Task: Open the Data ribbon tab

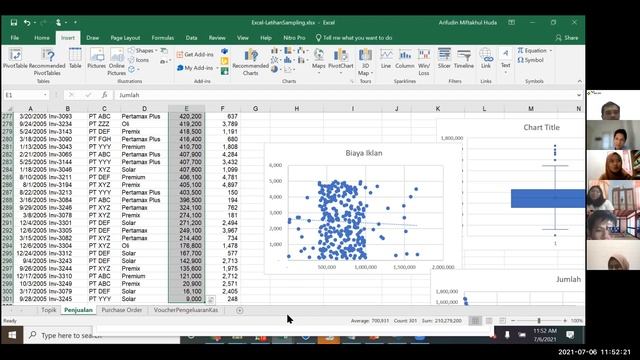Action: [x=191, y=38]
